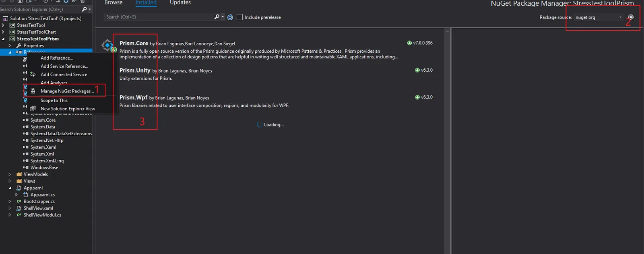Select the System.Data reference

click(43, 127)
